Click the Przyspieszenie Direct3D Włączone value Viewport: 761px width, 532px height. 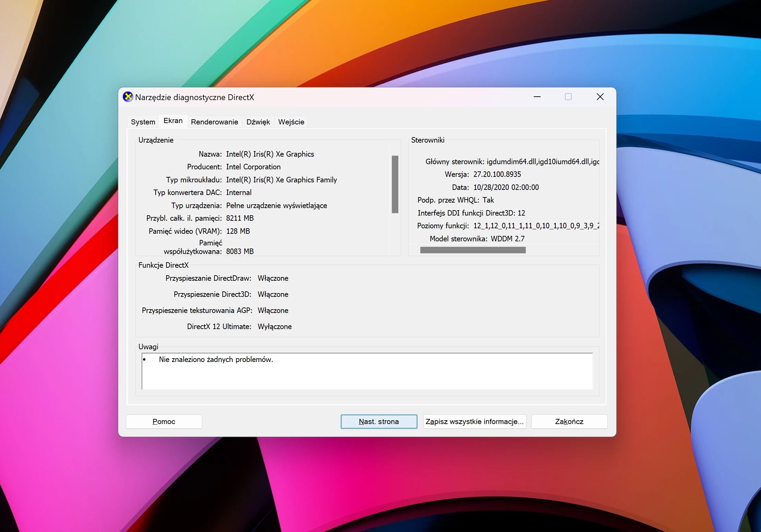273,294
